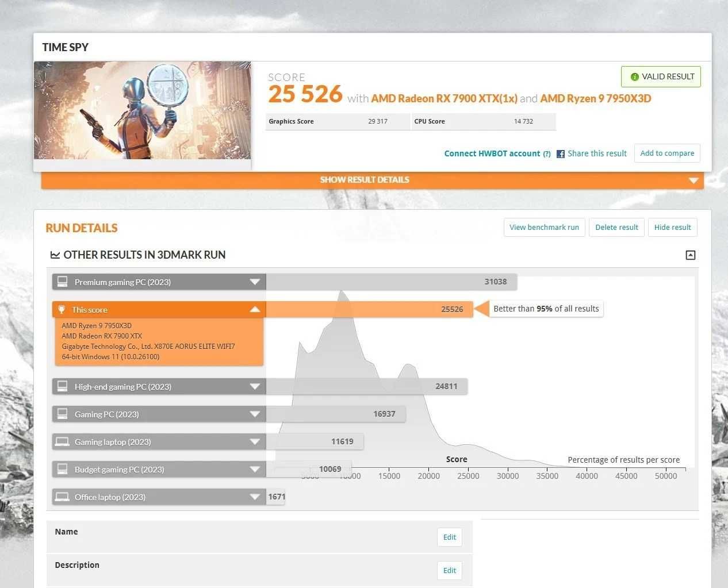Click the main score 25 526
The image size is (728, 588).
(305, 94)
